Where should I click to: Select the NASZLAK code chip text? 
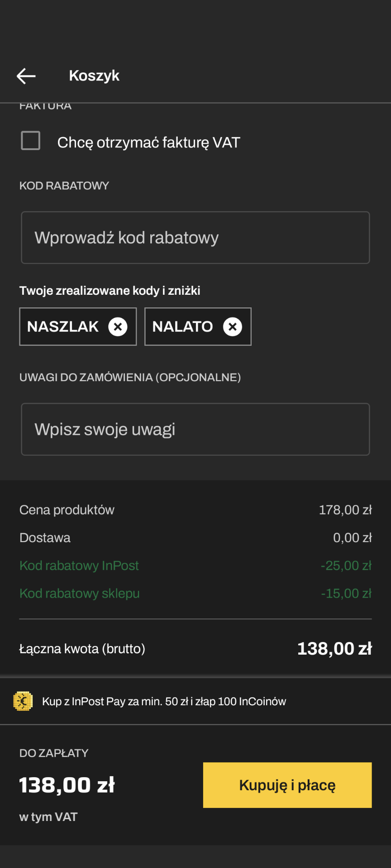63,326
